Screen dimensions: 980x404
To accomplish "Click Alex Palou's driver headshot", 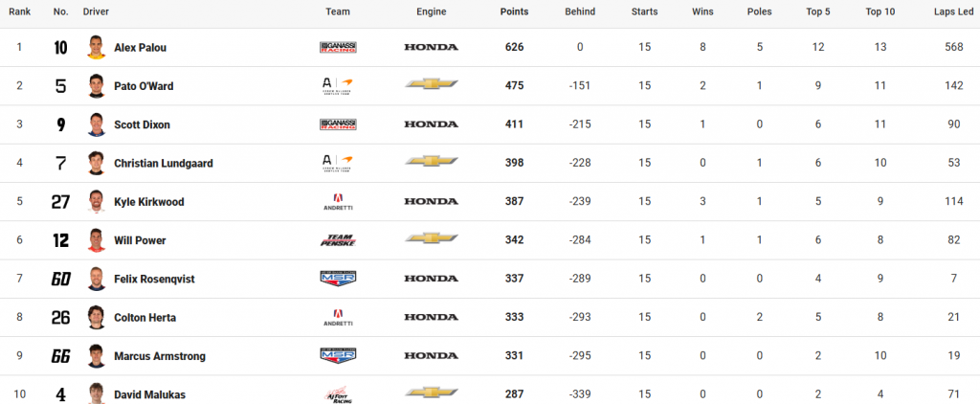I will click(96, 48).
